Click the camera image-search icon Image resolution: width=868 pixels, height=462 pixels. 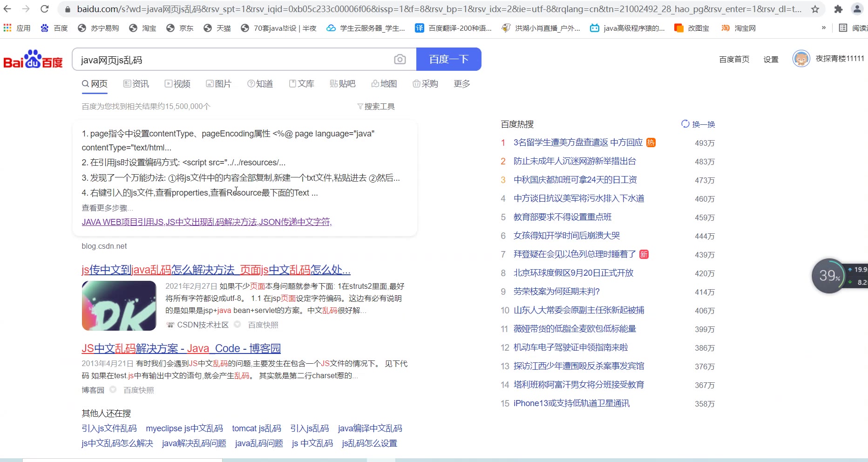pos(400,59)
